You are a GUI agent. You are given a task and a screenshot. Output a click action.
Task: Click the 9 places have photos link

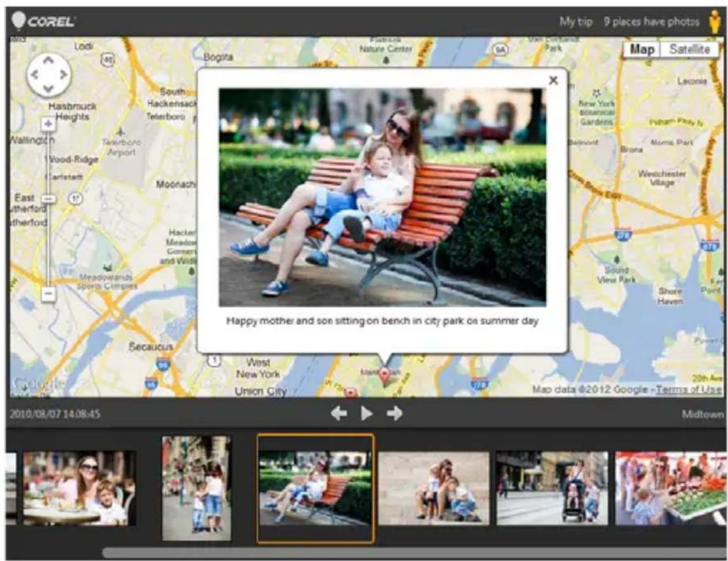(x=651, y=22)
